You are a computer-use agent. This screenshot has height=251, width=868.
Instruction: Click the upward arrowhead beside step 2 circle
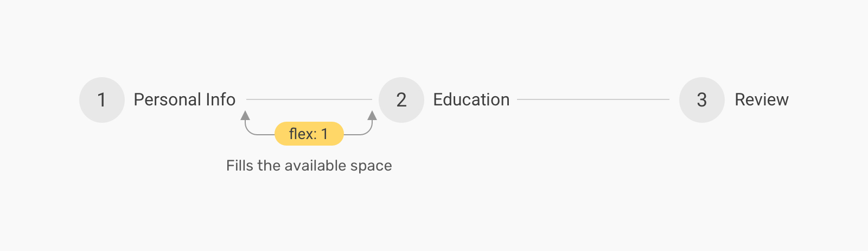[372, 115]
